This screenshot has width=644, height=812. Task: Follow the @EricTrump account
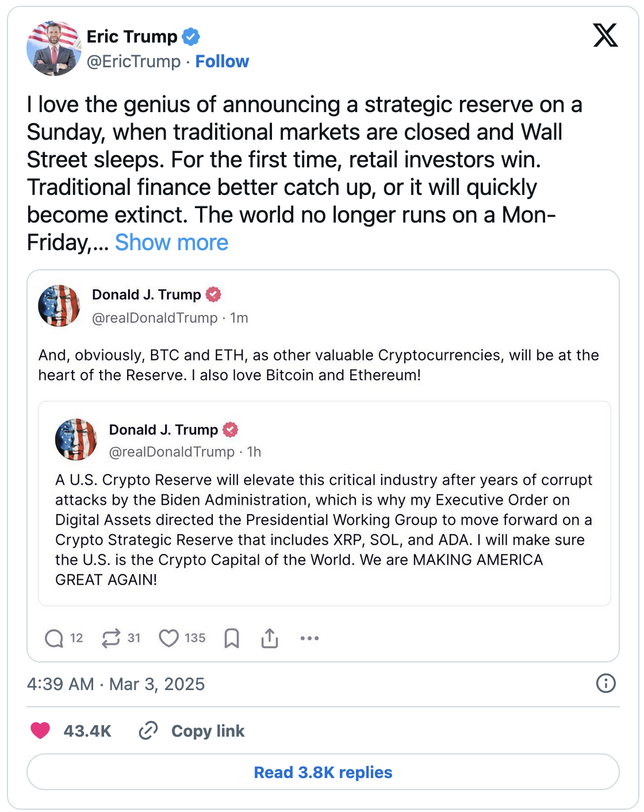pyautogui.click(x=222, y=61)
